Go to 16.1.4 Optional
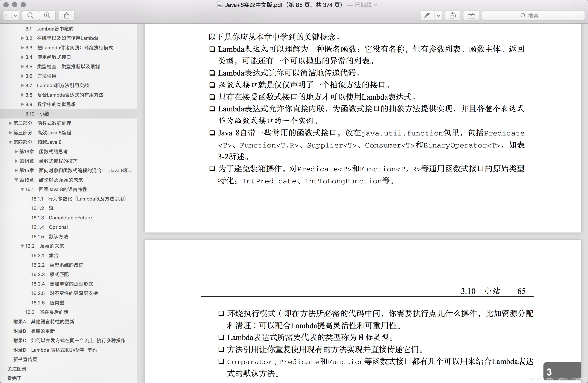Viewport: 588px width, 383px height. pos(49,227)
